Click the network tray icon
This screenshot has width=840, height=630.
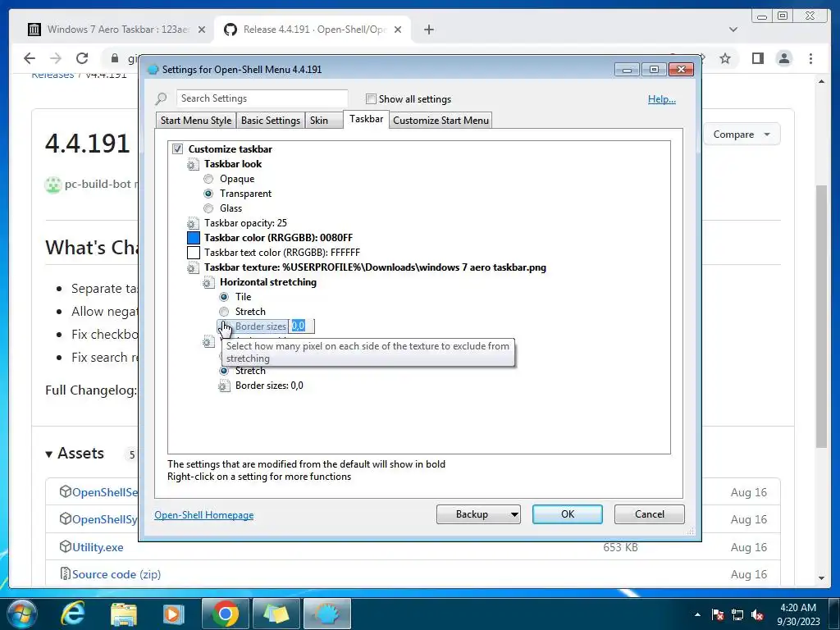(737, 614)
